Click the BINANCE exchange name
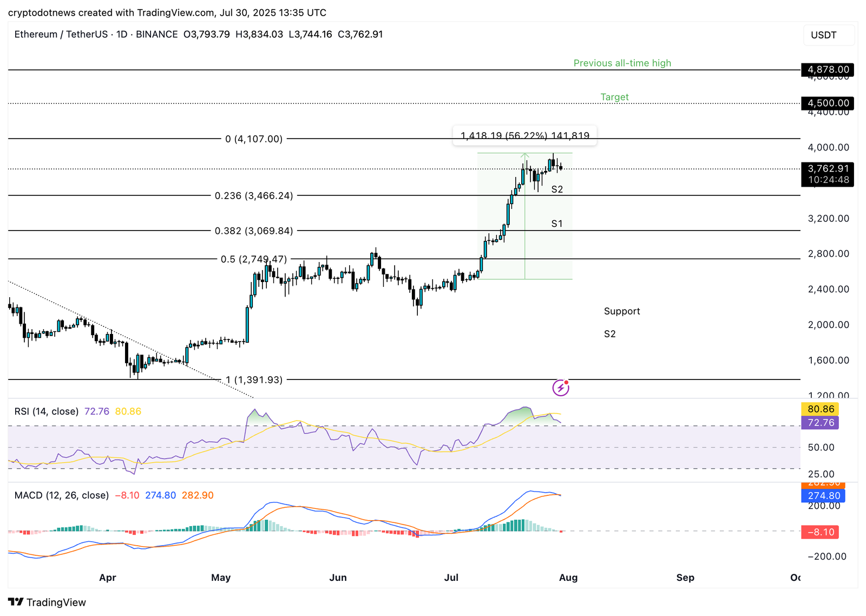This screenshot has width=866, height=616. tap(156, 34)
